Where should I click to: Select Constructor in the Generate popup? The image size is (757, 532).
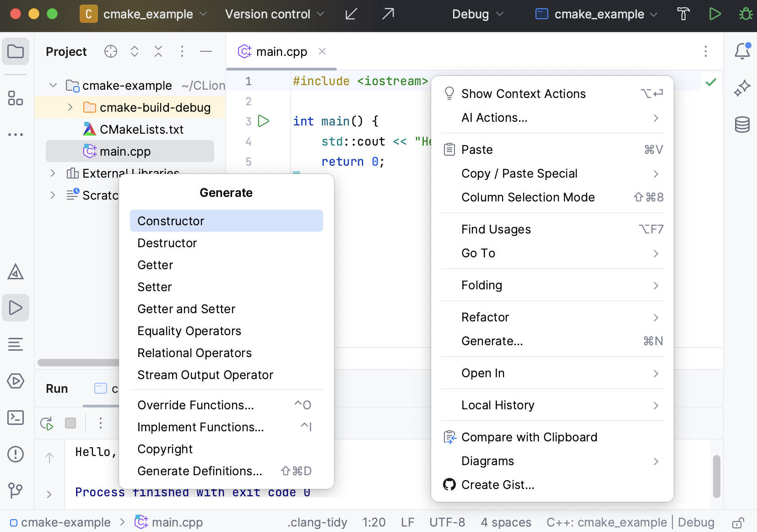pyautogui.click(x=171, y=221)
